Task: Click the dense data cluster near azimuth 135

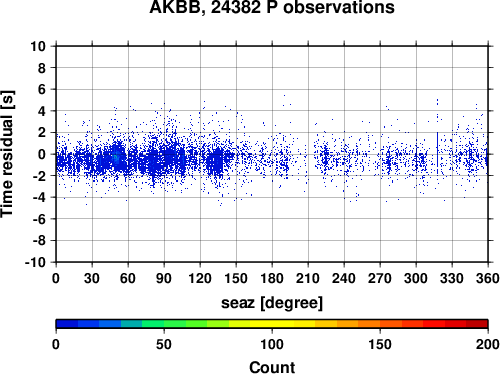Action: (215, 161)
